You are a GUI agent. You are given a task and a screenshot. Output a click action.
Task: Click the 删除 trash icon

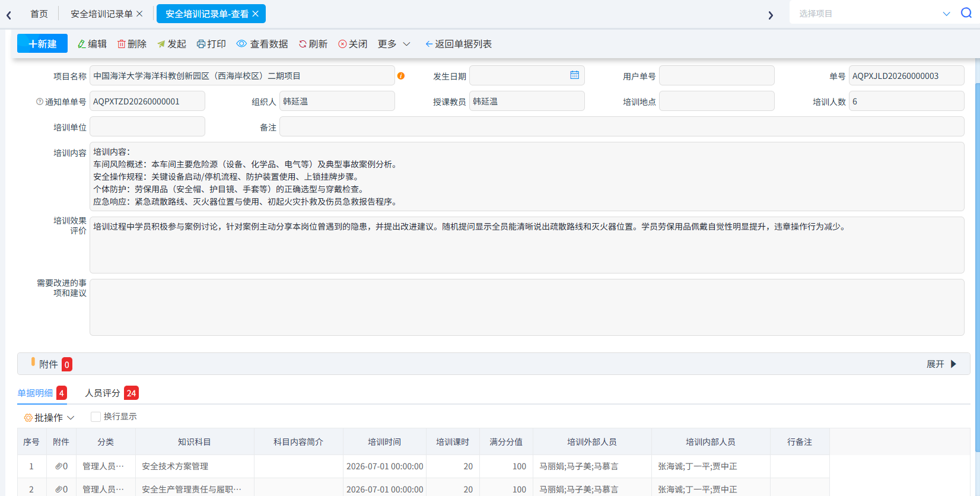121,44
